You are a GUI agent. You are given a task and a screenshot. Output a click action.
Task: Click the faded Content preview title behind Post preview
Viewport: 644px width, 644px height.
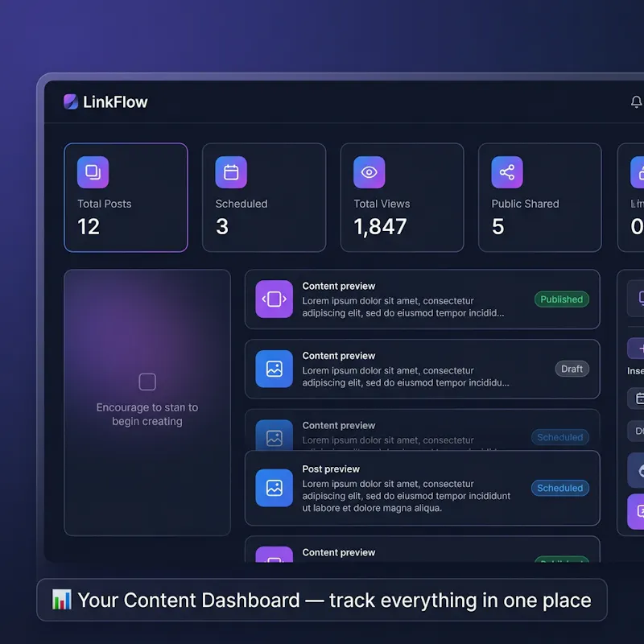(338, 426)
